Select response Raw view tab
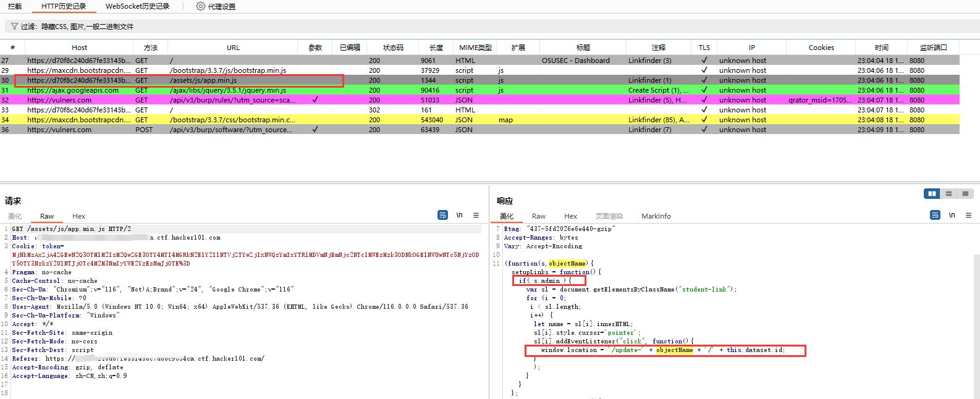 539,216
